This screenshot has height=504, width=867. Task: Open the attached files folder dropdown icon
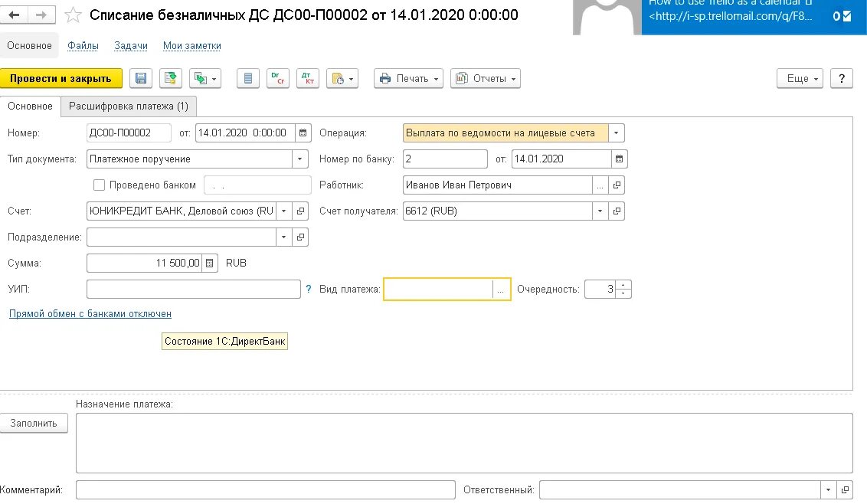coord(342,79)
